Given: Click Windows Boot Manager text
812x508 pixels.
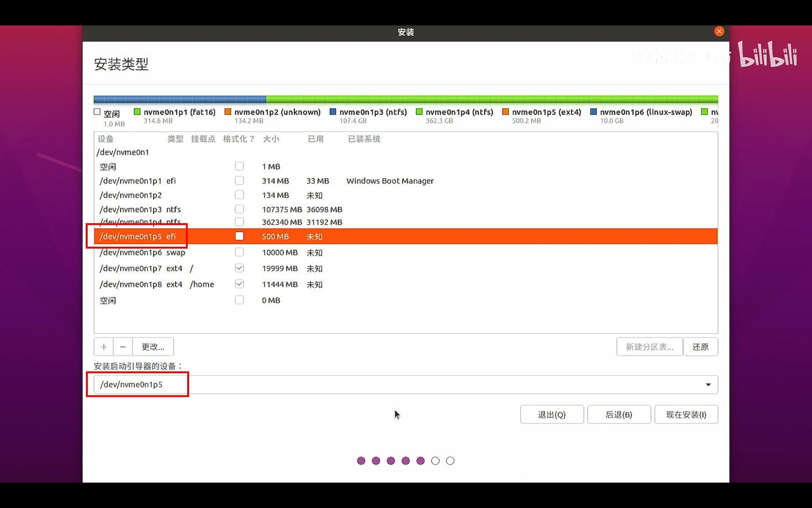Looking at the screenshot, I should point(390,181).
